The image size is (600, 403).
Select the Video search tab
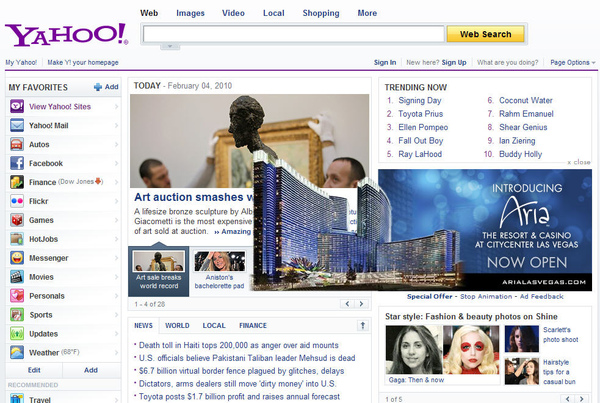coord(233,13)
